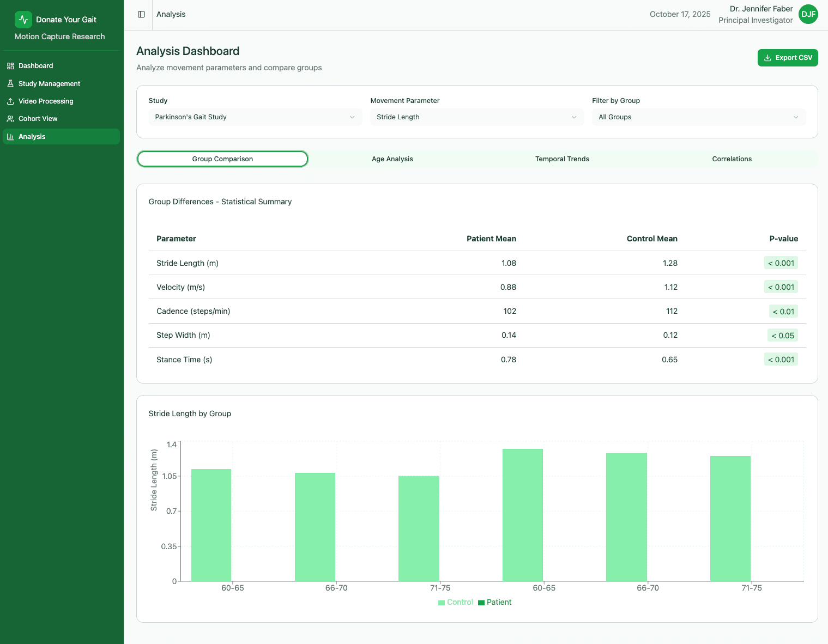This screenshot has height=644, width=828.
Task: Click the green Control legend swatch
Action: [440, 602]
